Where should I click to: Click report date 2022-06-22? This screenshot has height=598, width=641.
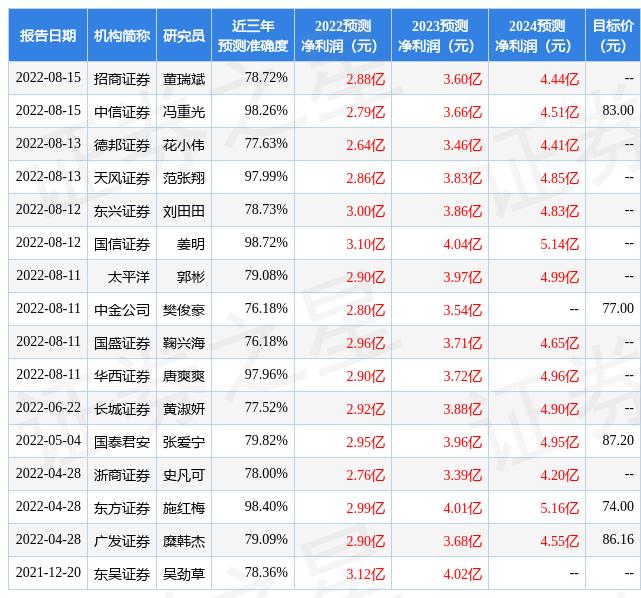48,408
